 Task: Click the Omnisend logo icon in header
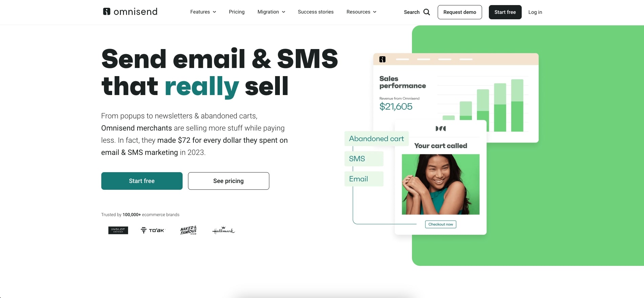[107, 12]
